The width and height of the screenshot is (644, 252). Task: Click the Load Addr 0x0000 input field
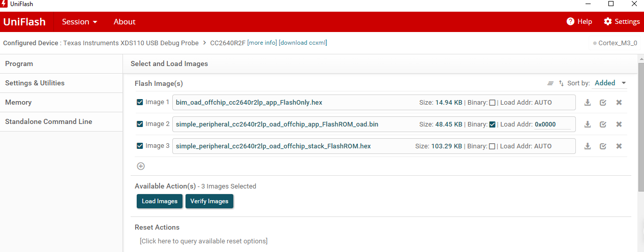coord(552,124)
